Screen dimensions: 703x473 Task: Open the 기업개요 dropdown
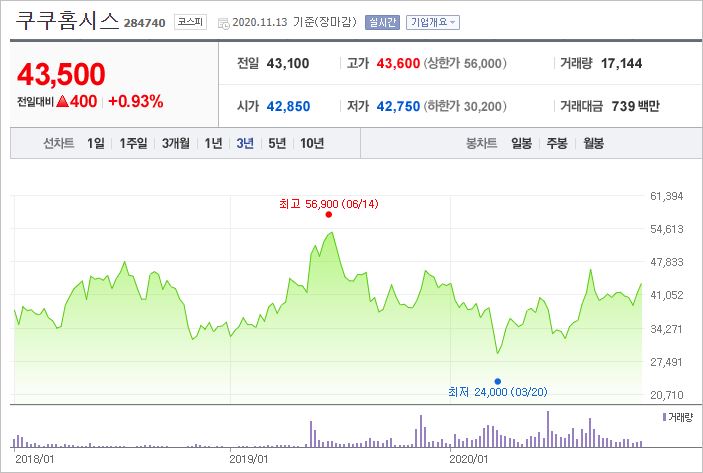coord(433,22)
